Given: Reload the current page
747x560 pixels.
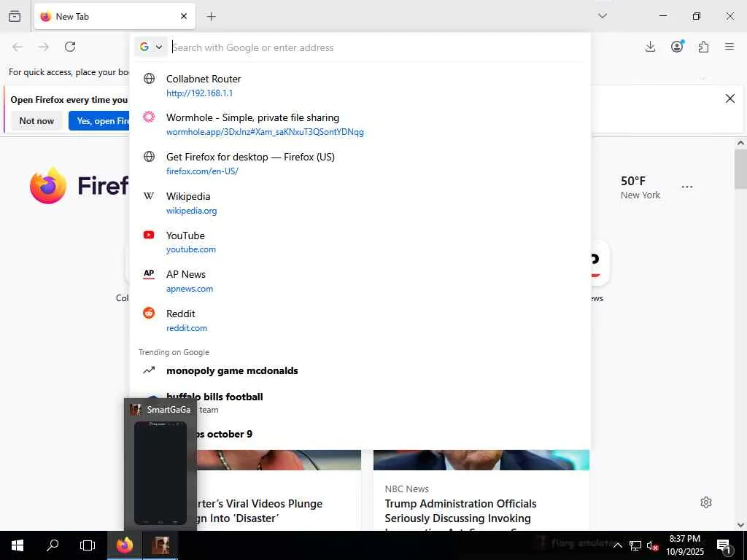Looking at the screenshot, I should 70,47.
